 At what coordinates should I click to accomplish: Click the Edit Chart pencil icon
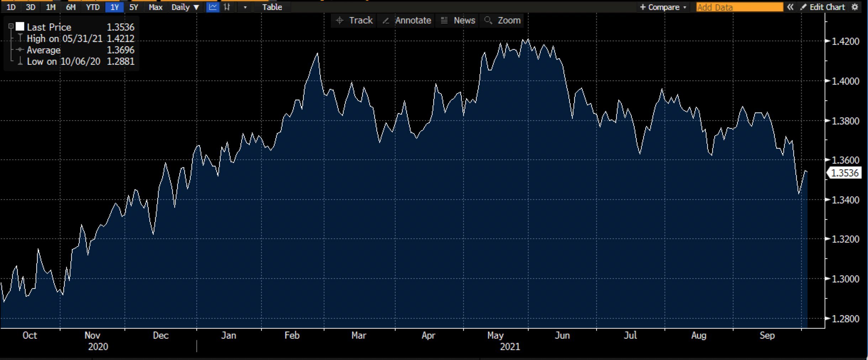804,7
